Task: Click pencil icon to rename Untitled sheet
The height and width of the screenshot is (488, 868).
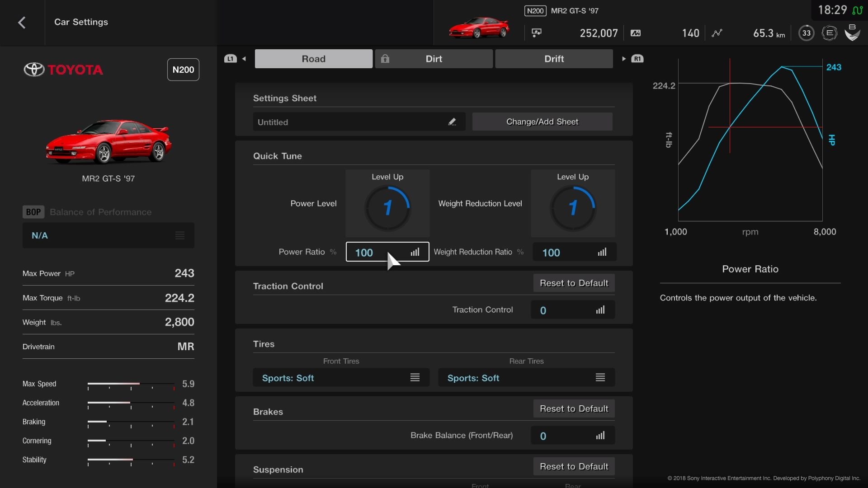Action: pos(452,122)
